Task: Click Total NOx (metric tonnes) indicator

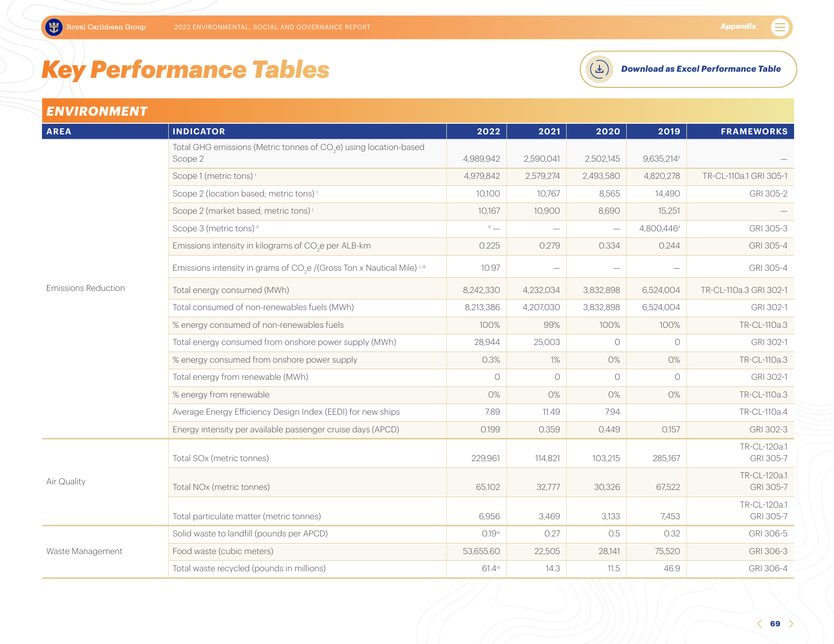Action: click(x=221, y=487)
